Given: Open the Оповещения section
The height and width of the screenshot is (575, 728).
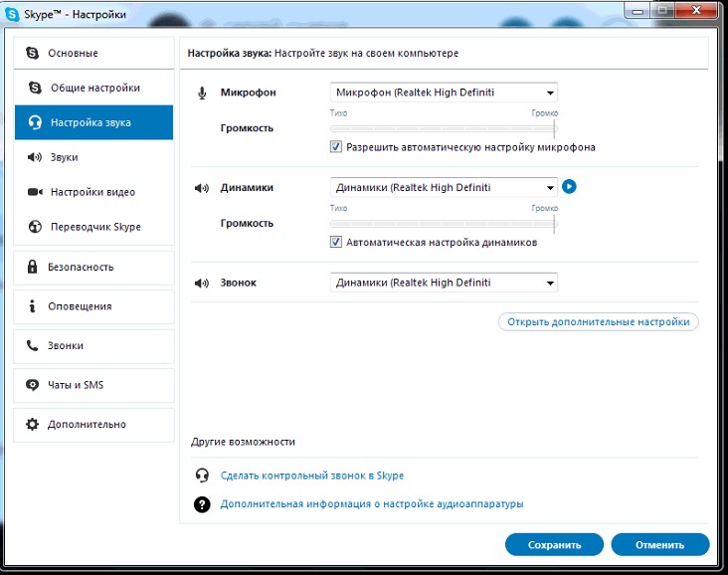Looking at the screenshot, I should click(93, 306).
